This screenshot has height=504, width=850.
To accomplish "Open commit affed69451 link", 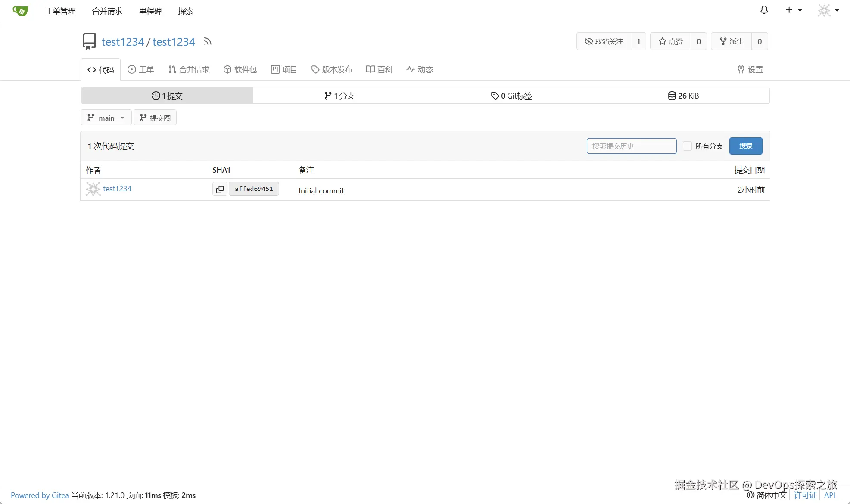I will [254, 189].
